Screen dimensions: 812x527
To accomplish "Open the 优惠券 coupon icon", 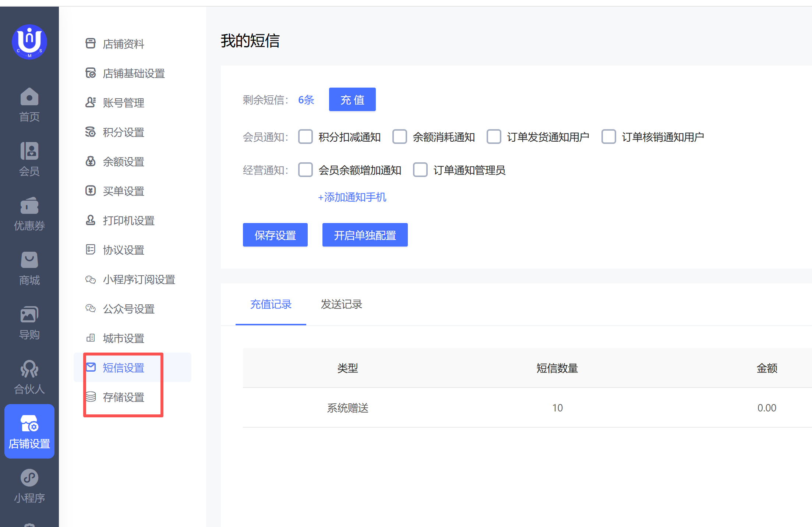I will (x=29, y=205).
